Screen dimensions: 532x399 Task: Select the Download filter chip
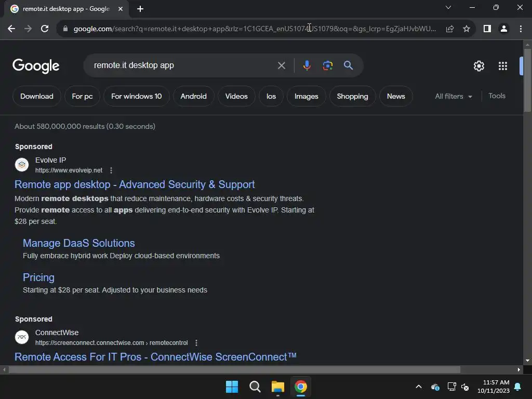click(x=37, y=96)
